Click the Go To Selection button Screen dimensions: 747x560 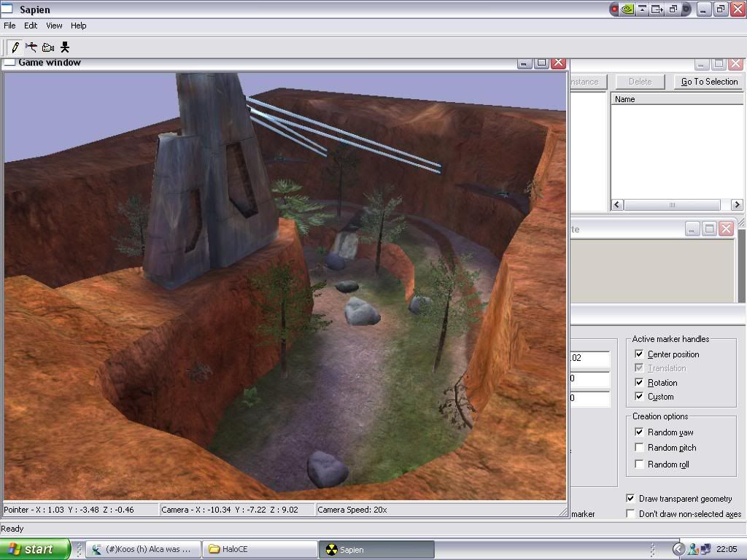pyautogui.click(x=709, y=82)
